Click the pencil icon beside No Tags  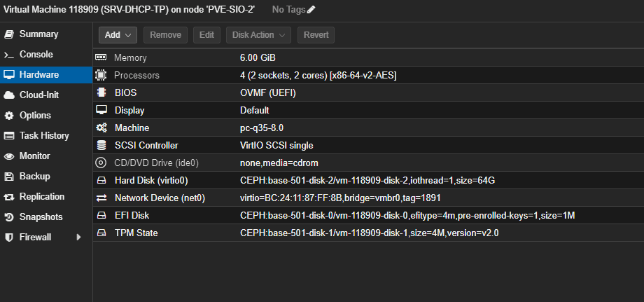[x=311, y=9]
